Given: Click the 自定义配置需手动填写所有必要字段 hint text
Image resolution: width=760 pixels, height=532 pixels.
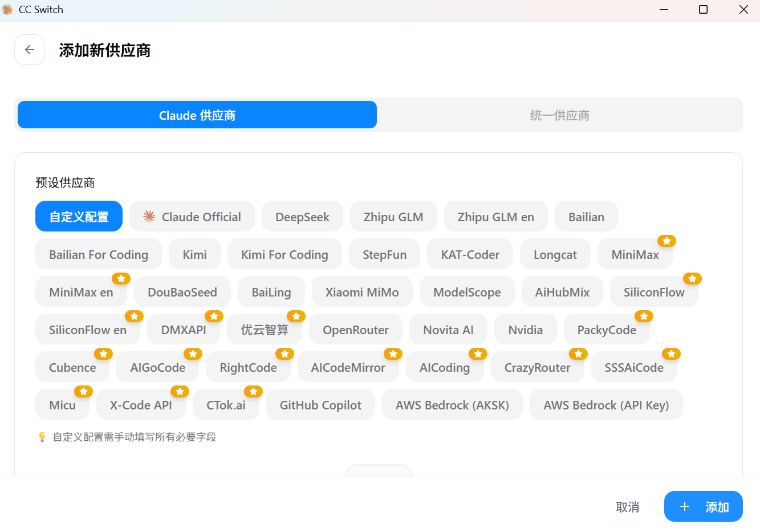Looking at the screenshot, I should click(x=135, y=437).
